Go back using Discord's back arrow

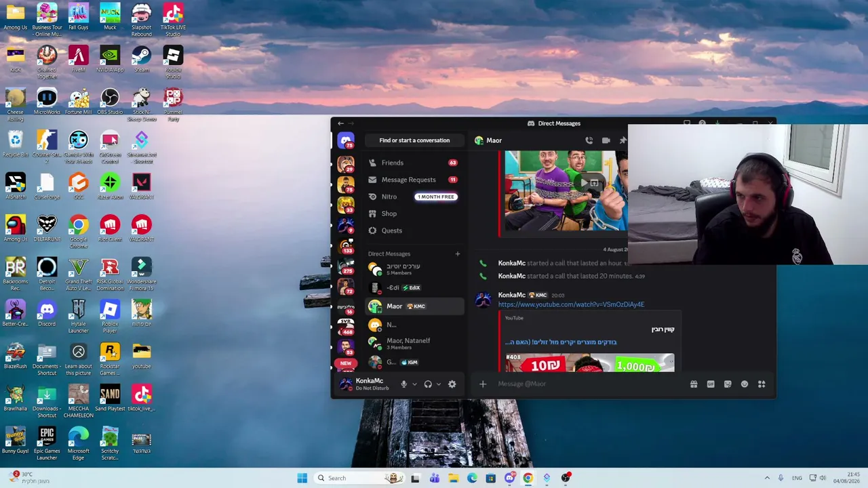[x=340, y=123]
